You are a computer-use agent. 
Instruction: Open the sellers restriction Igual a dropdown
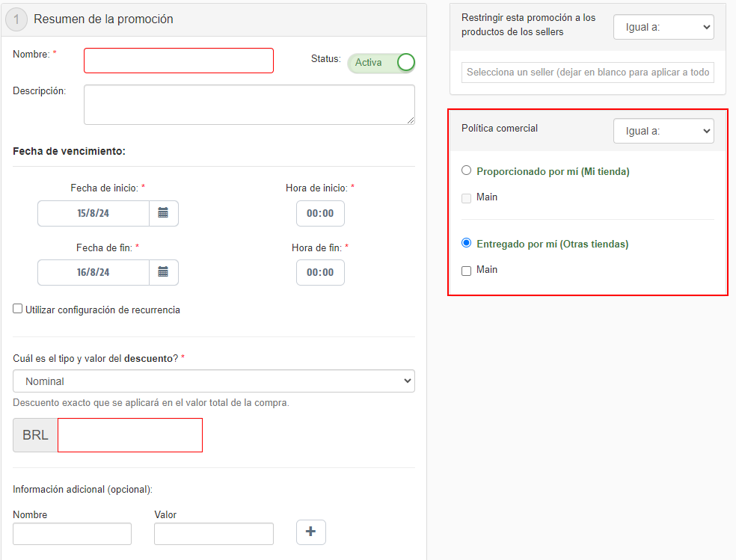point(663,27)
